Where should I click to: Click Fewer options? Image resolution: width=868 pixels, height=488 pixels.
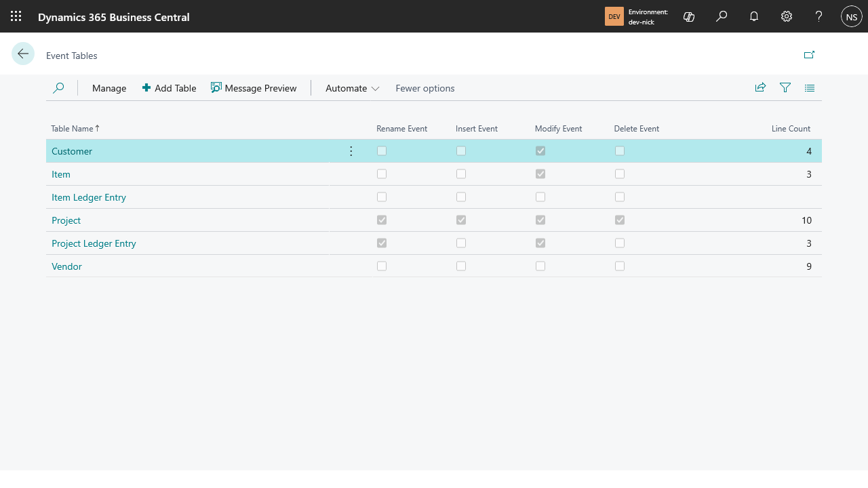425,88
